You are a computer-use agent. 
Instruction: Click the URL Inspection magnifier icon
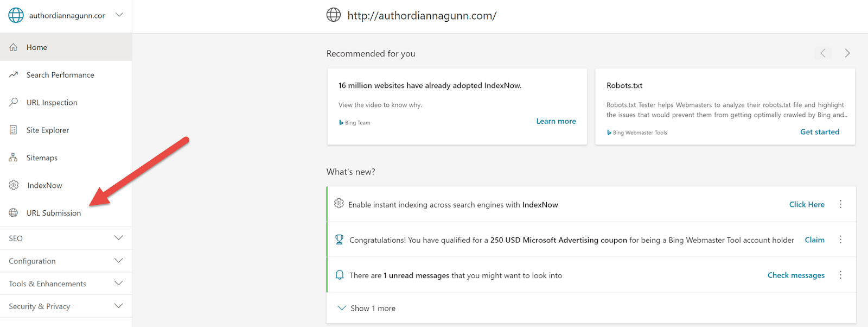tap(14, 102)
